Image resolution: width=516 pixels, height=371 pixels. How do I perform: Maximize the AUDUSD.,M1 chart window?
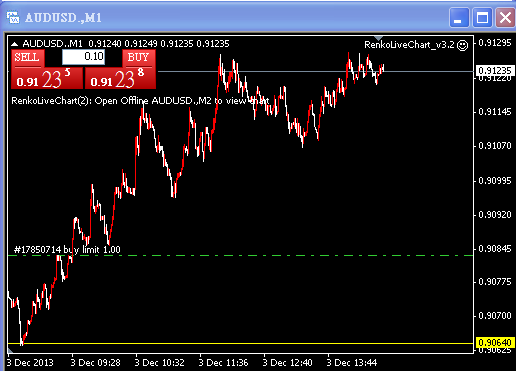(x=482, y=17)
